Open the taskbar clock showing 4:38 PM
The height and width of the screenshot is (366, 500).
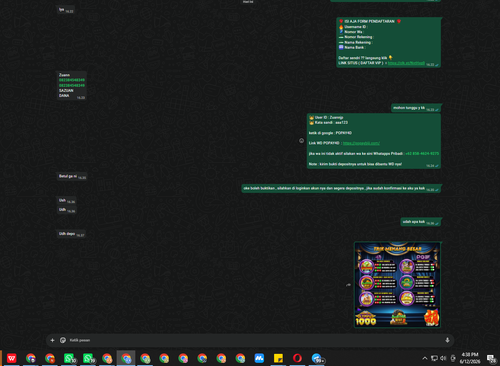(x=470, y=358)
